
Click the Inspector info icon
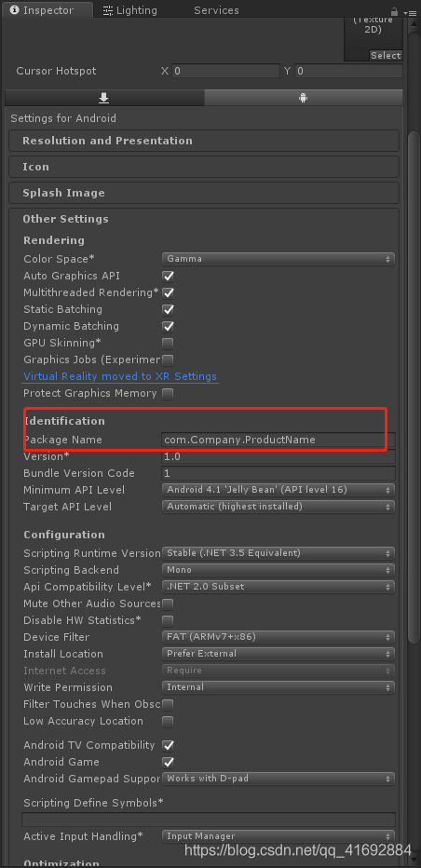15,10
